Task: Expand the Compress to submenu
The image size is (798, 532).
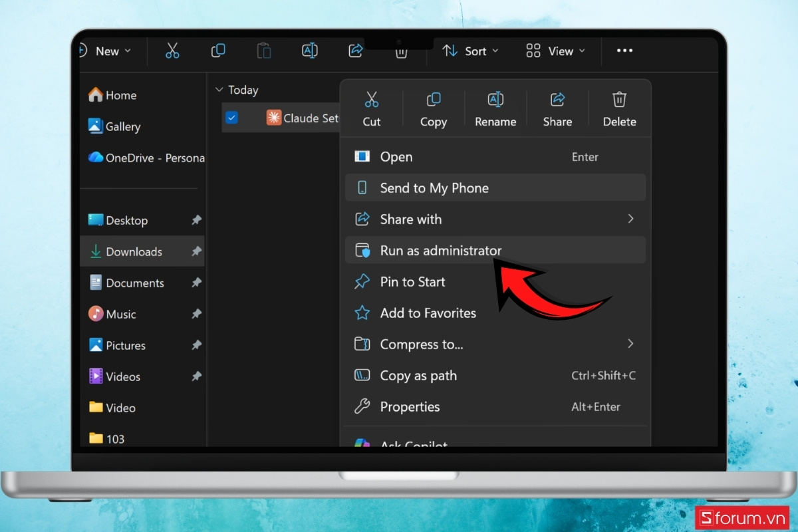Action: tap(630, 344)
